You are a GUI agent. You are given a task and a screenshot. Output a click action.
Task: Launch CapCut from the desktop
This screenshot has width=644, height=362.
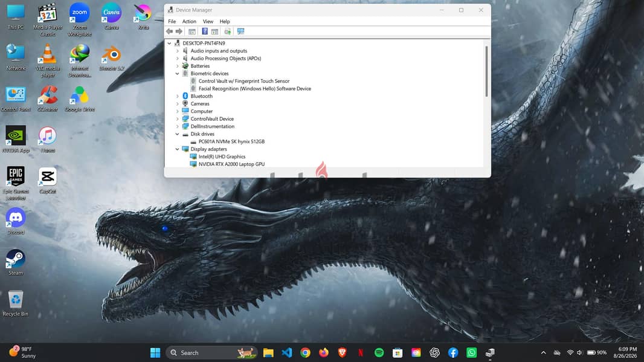click(x=48, y=180)
